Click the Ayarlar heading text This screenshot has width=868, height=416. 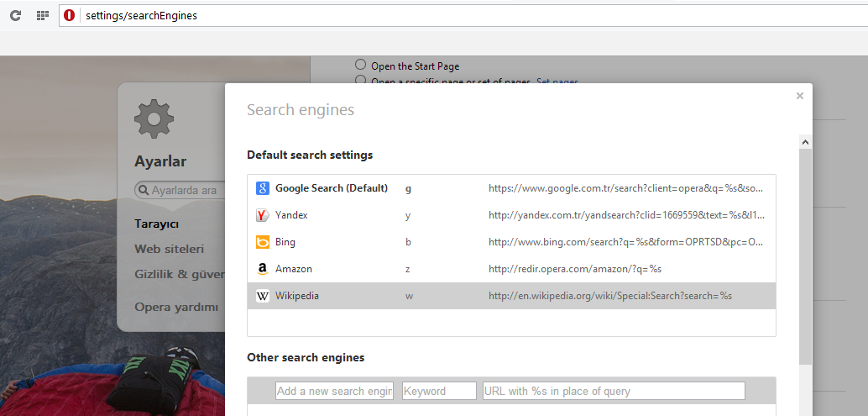point(160,161)
